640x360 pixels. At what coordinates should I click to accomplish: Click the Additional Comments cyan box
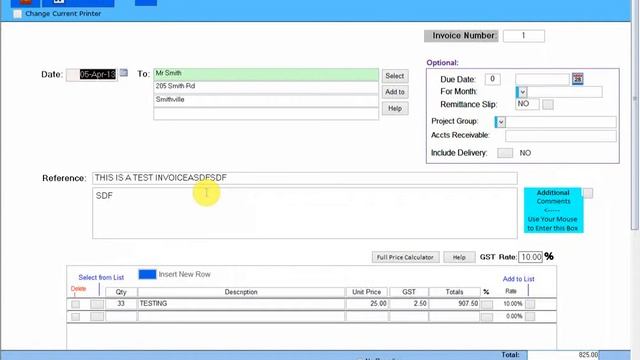pos(553,210)
